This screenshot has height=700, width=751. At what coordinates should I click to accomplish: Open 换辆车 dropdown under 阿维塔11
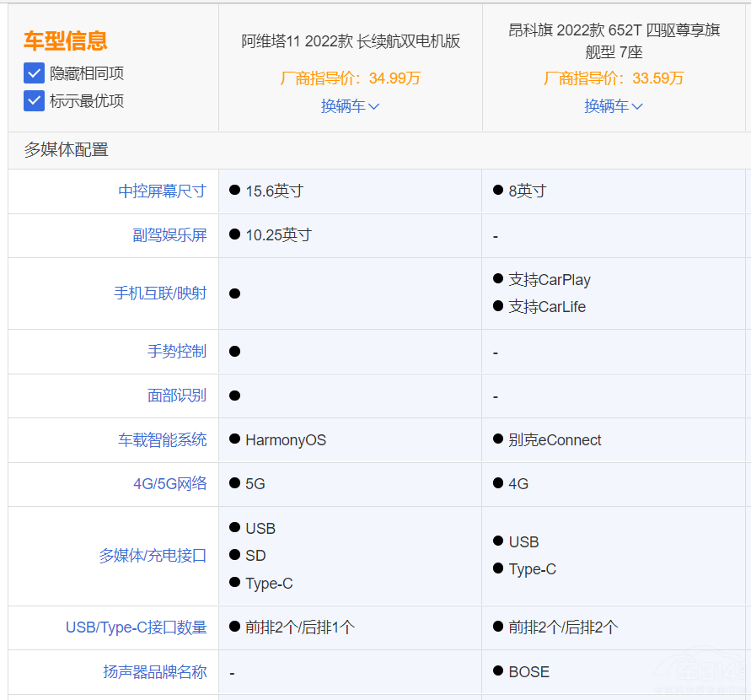point(350,106)
